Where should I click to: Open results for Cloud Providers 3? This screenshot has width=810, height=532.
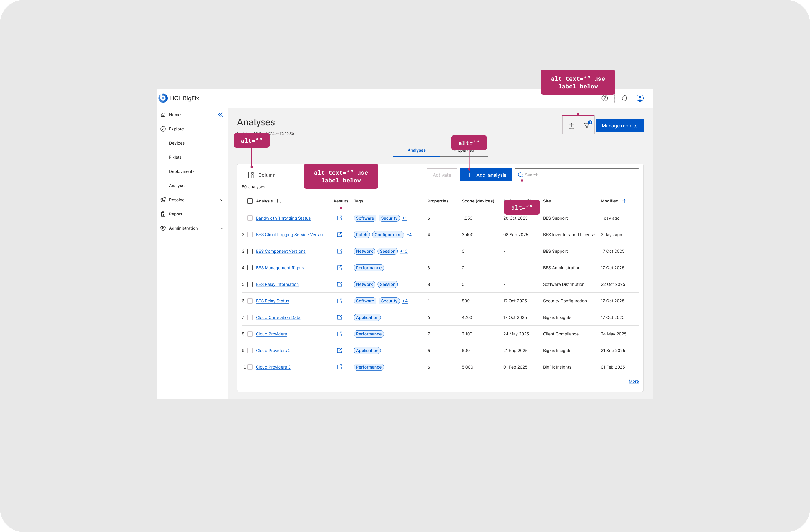click(339, 367)
